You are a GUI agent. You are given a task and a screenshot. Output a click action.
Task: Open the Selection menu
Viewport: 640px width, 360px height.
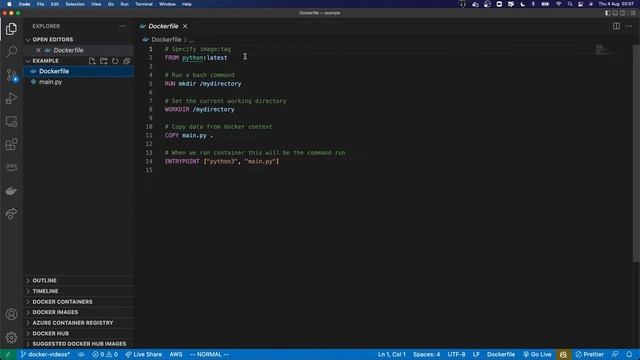coord(75,4)
